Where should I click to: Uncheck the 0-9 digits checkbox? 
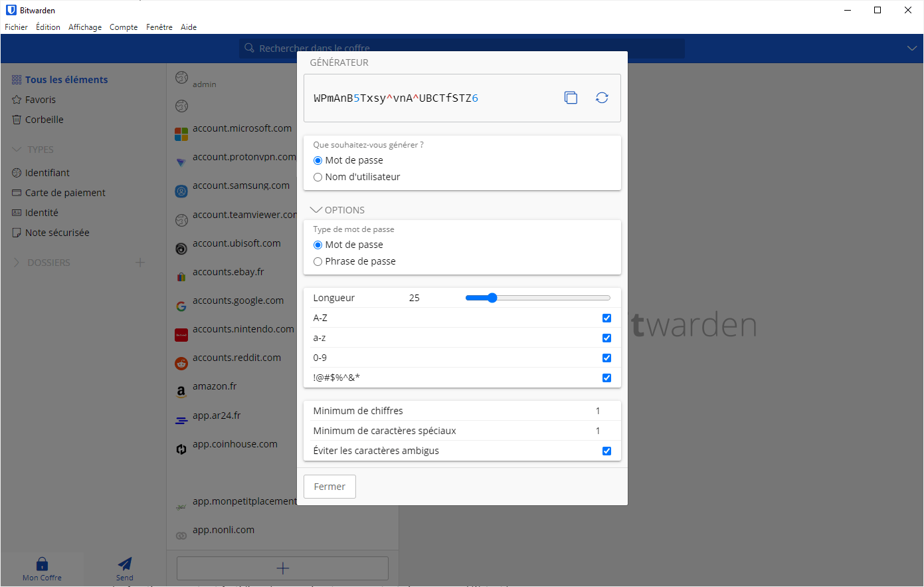pos(606,358)
